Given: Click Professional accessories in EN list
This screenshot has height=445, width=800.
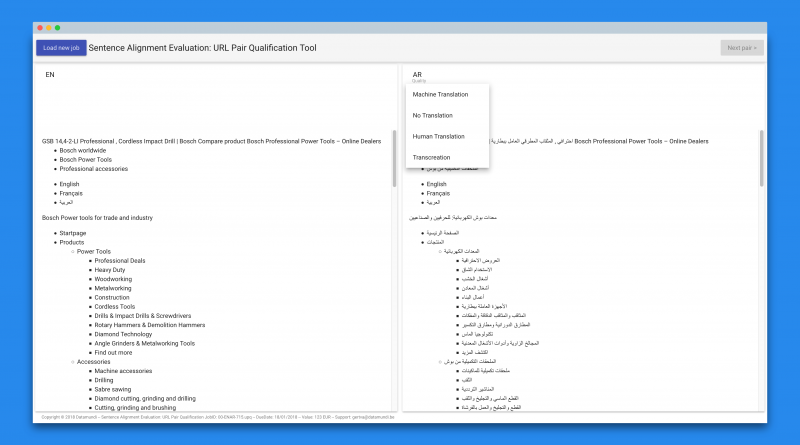Looking at the screenshot, I should (93, 168).
